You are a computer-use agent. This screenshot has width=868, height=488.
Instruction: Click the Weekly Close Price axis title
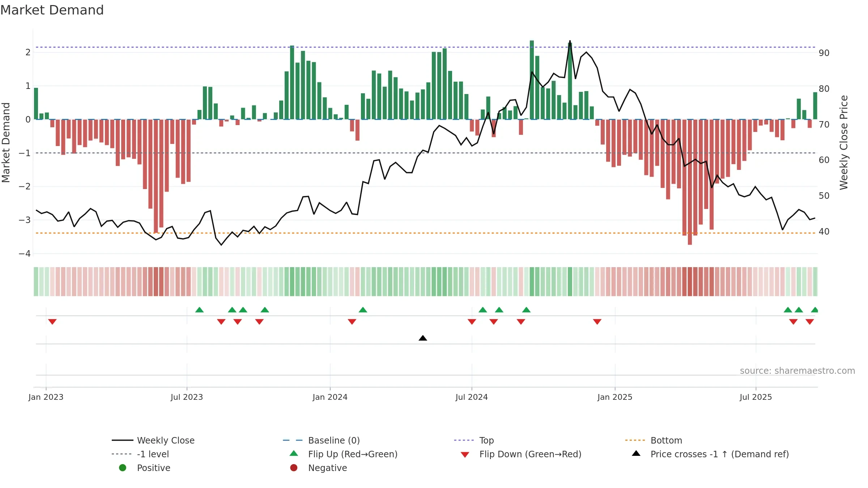coord(844,142)
